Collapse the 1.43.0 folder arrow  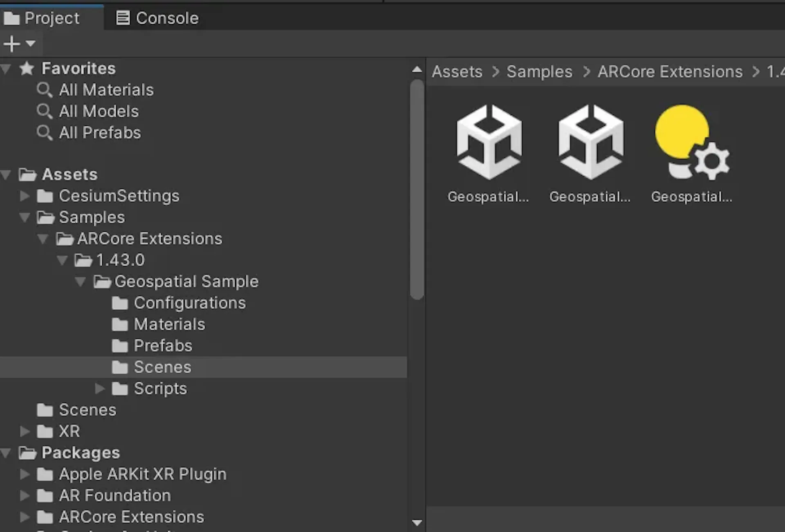[62, 260]
